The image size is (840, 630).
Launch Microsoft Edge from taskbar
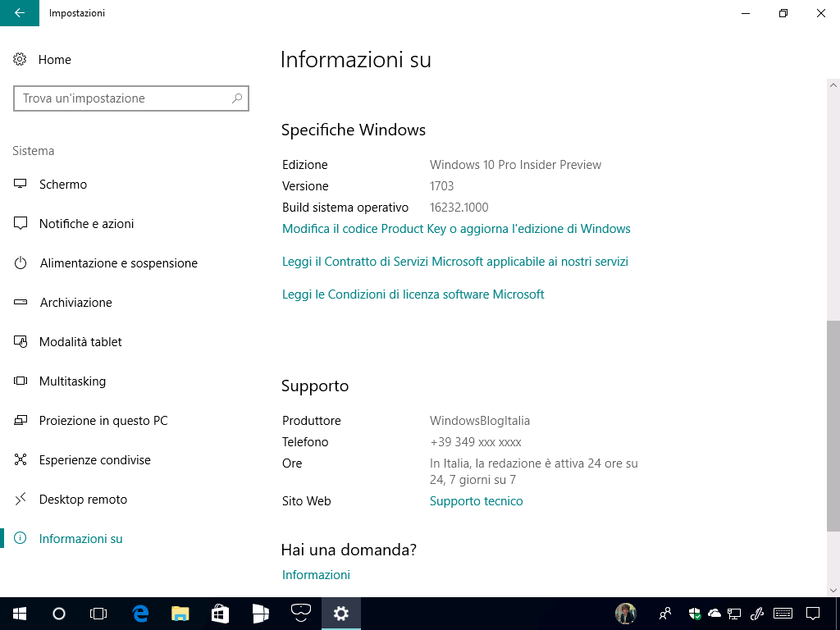[x=140, y=614]
